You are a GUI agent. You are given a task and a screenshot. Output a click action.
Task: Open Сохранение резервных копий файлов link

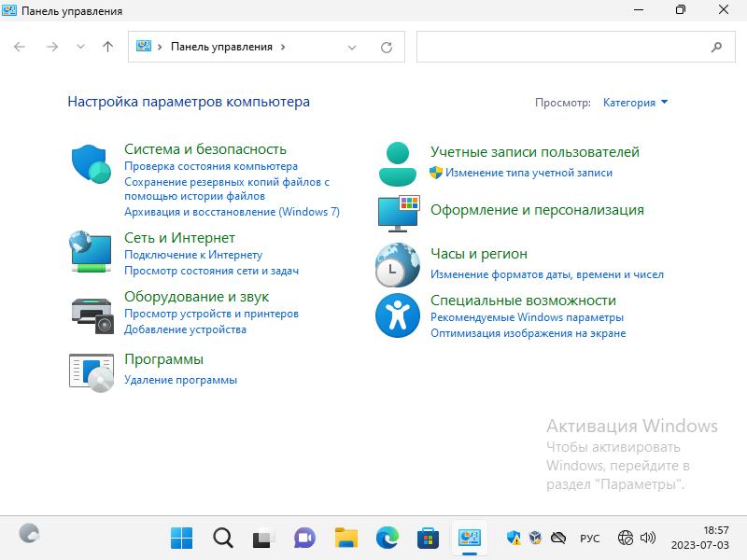(227, 189)
